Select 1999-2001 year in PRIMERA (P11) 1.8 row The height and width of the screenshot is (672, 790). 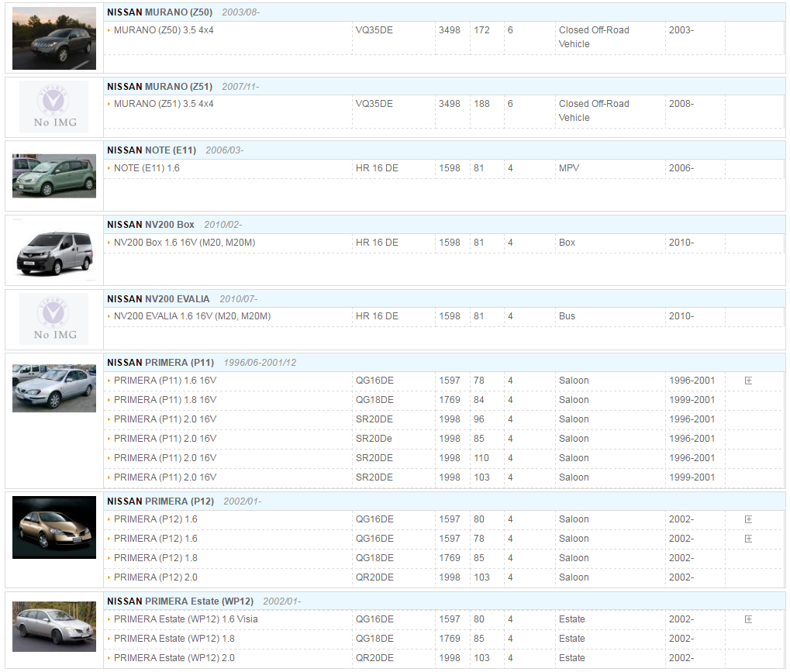(692, 400)
